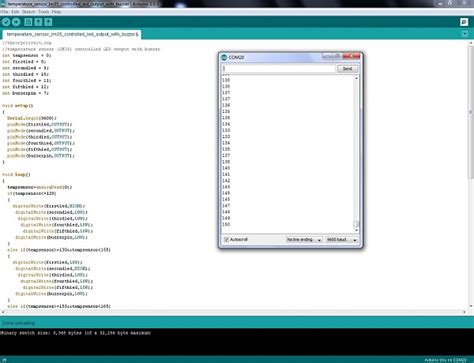The height and width of the screenshot is (363, 474).
Task: Create a new sketch with New icon
Action: (28, 22)
